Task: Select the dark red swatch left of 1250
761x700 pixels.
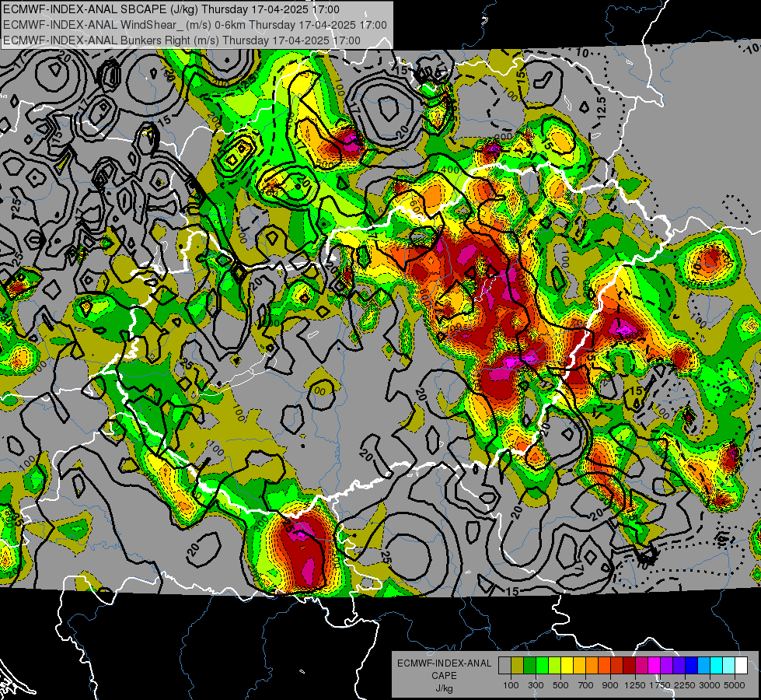Action: pos(630,666)
